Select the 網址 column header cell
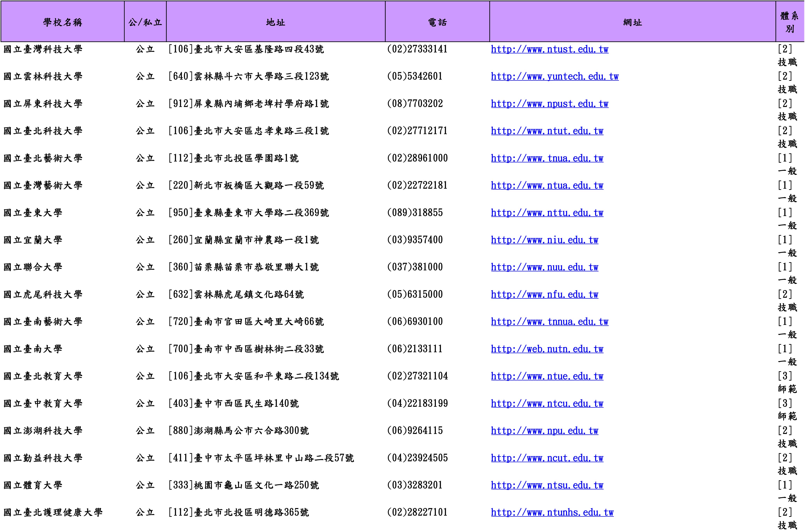This screenshot has height=532, width=805. (x=632, y=22)
